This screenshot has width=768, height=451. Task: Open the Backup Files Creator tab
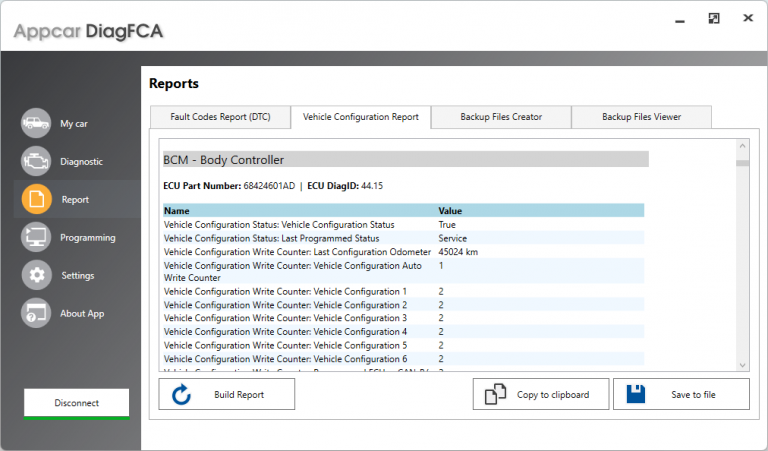pos(501,117)
